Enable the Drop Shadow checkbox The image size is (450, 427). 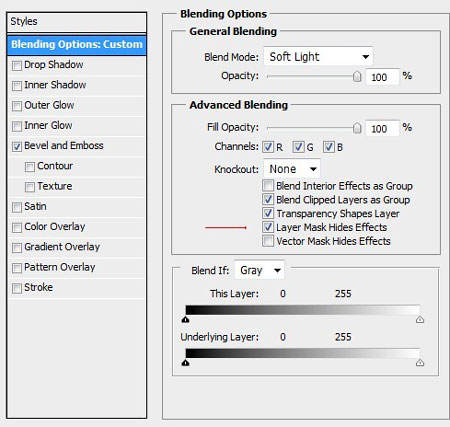pos(17,66)
